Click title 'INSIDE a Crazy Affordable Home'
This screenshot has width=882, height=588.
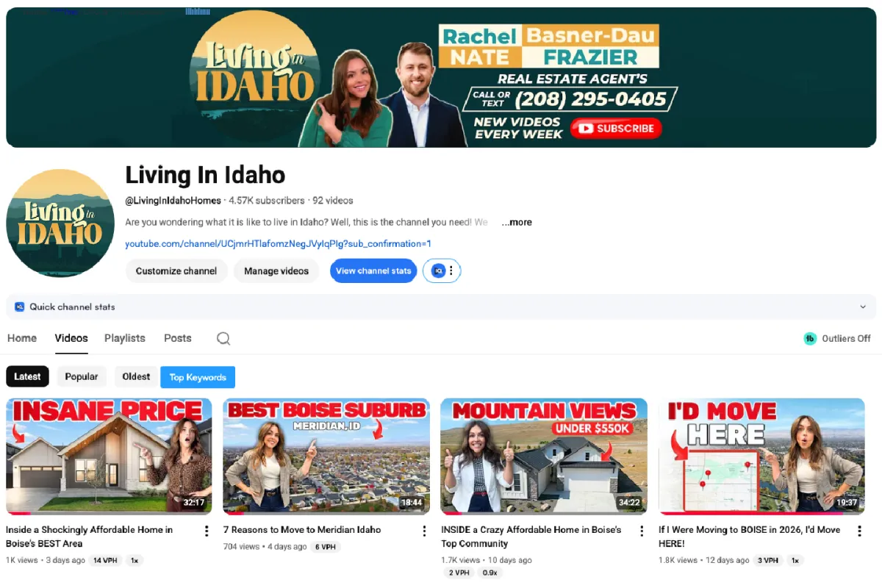point(531,537)
